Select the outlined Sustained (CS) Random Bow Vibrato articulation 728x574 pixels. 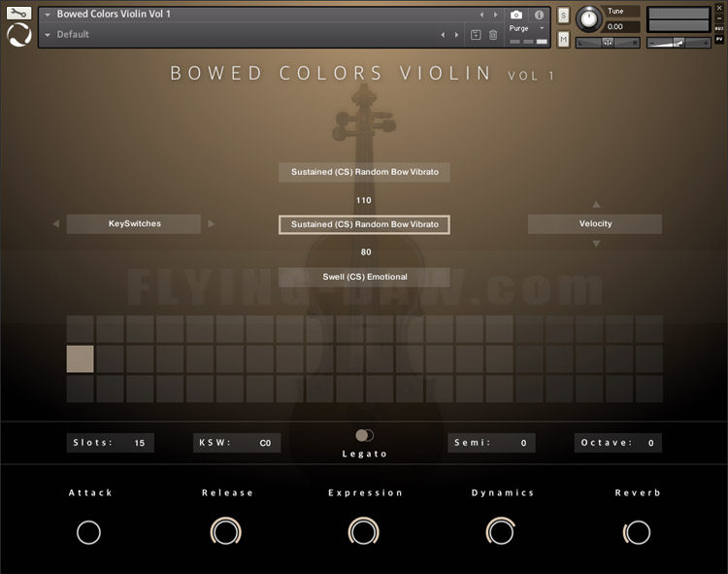[x=364, y=224]
